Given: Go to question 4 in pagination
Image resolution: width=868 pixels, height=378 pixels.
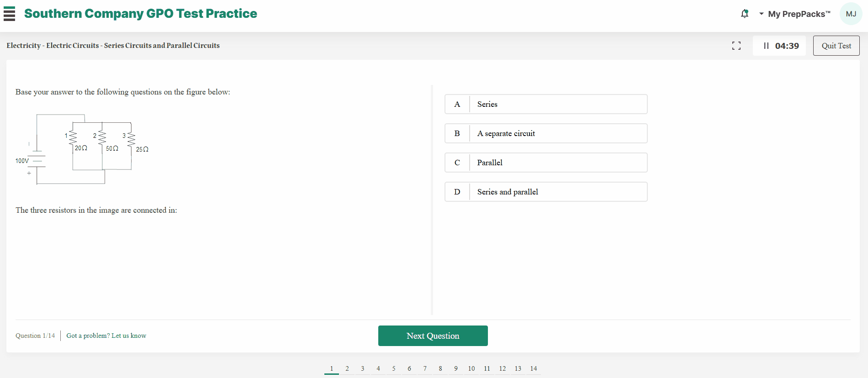Looking at the screenshot, I should click(378, 368).
